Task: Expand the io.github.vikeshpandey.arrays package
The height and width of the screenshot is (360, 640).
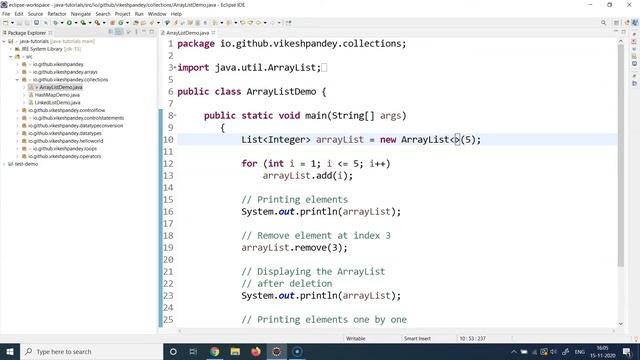Action: pyautogui.click(x=18, y=72)
